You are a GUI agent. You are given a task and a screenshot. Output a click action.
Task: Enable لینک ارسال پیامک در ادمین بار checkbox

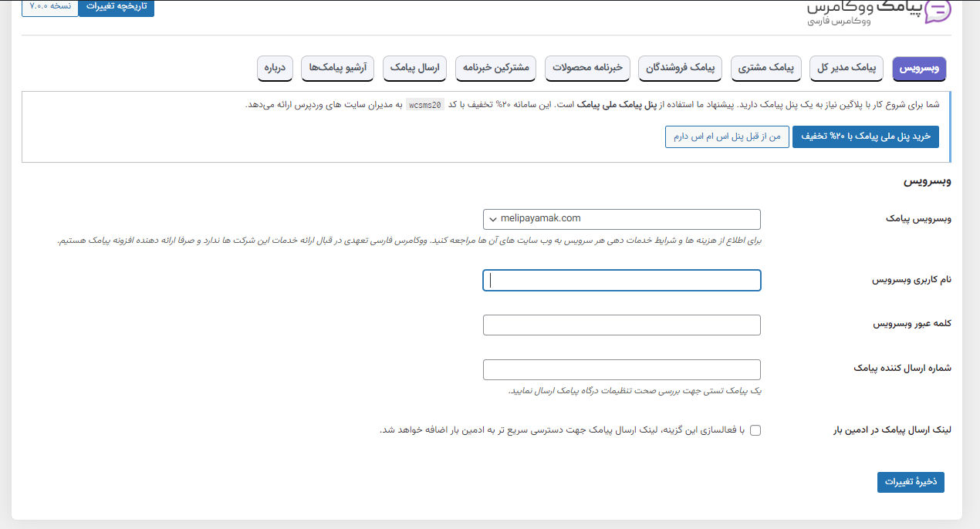click(x=755, y=430)
